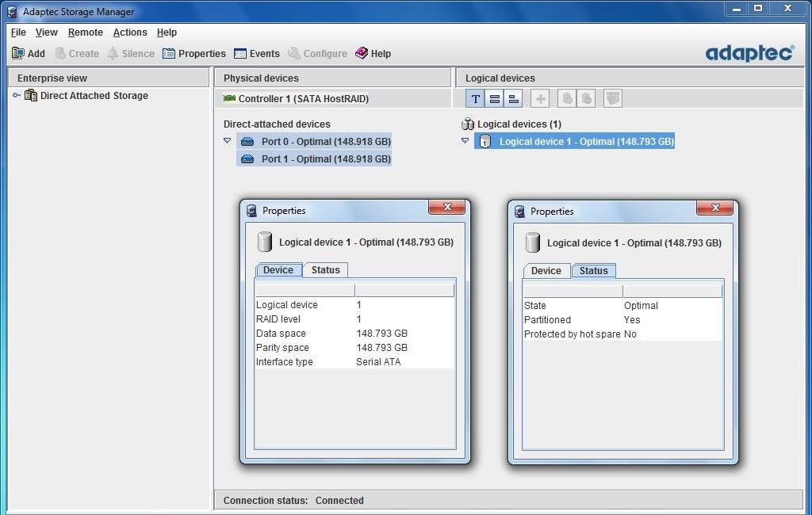Select Device tab in right Properties dialog
This screenshot has height=515, width=812.
546,271
